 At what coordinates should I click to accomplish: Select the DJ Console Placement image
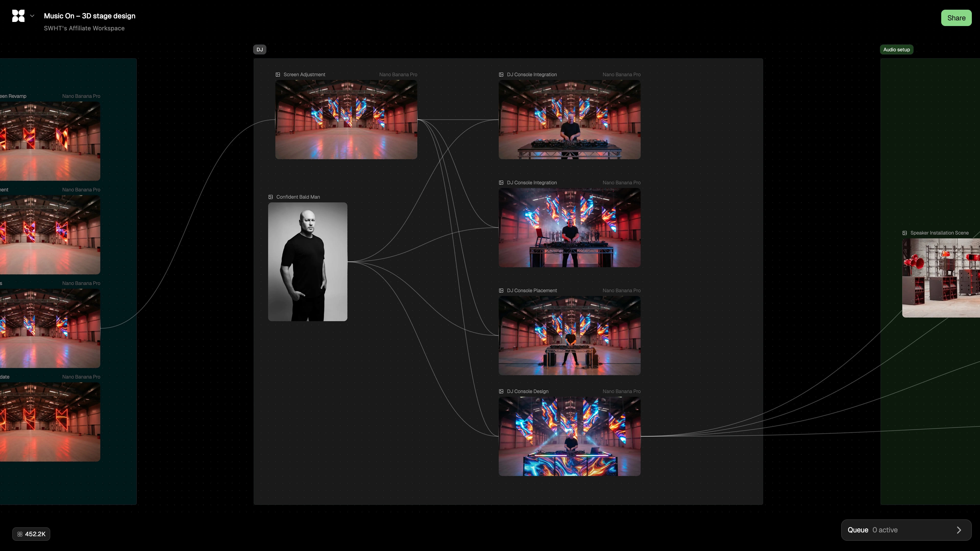point(569,335)
